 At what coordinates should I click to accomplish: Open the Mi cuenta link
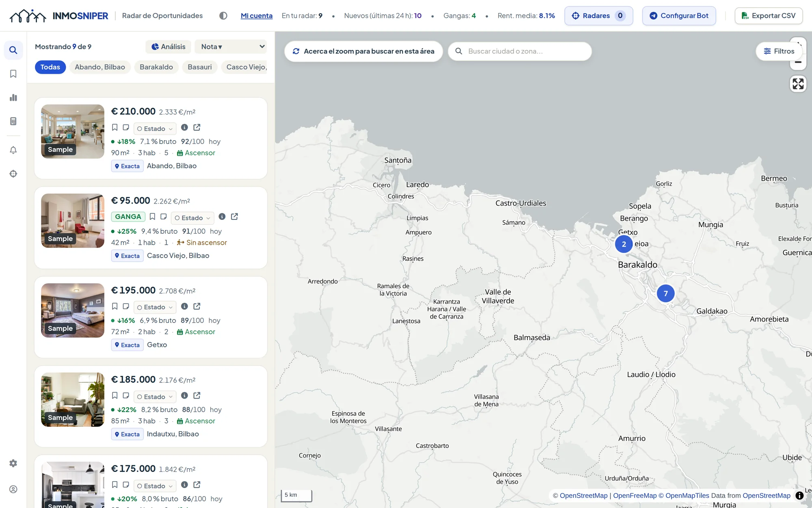(x=257, y=15)
